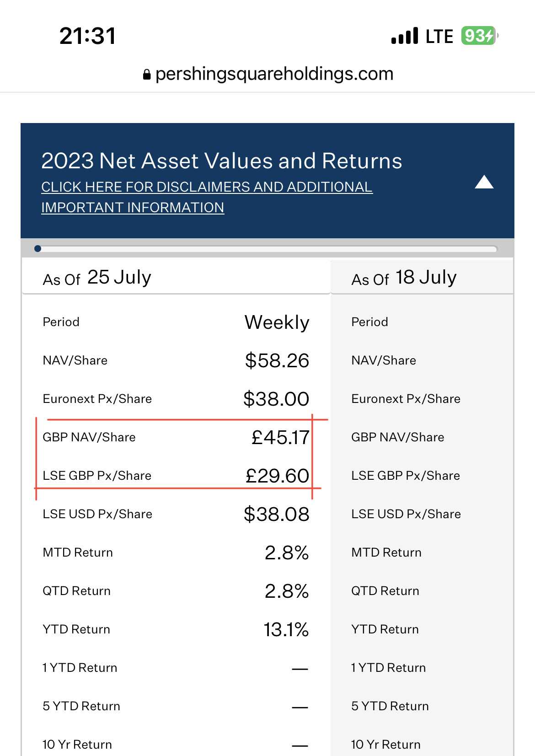Tap the padlock icon in address bar

coord(147,75)
